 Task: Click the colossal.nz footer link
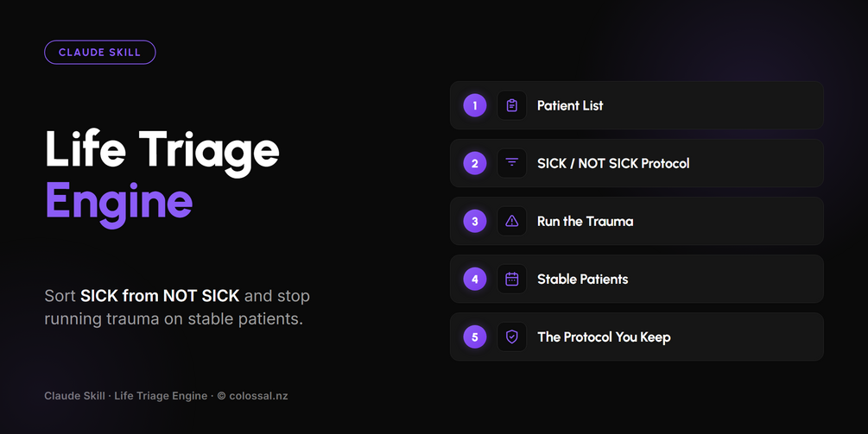click(258, 396)
